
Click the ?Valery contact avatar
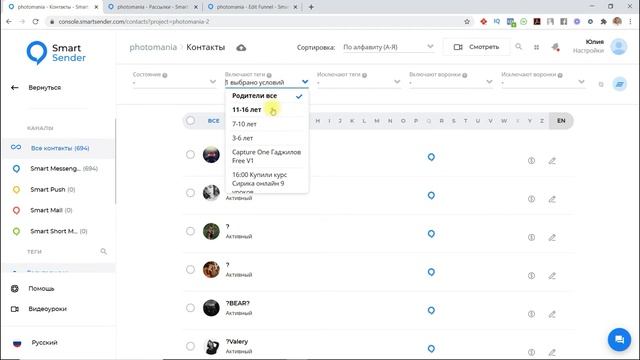coord(211,346)
